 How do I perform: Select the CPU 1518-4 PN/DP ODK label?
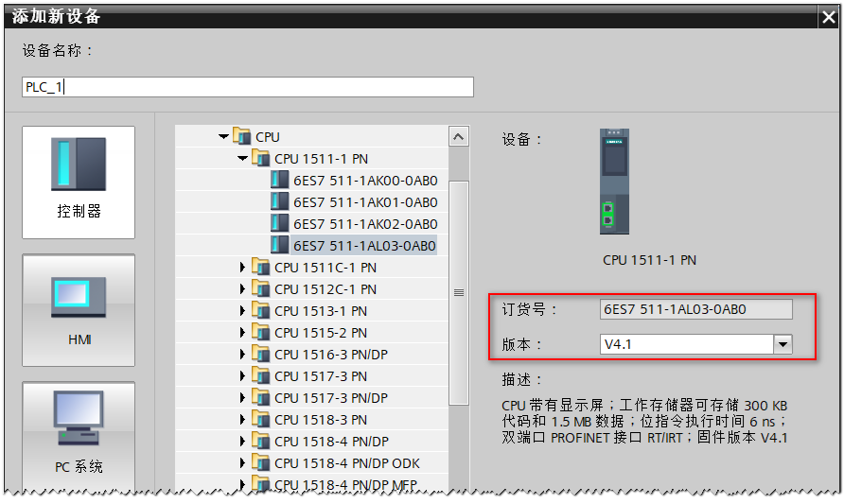pos(347,463)
